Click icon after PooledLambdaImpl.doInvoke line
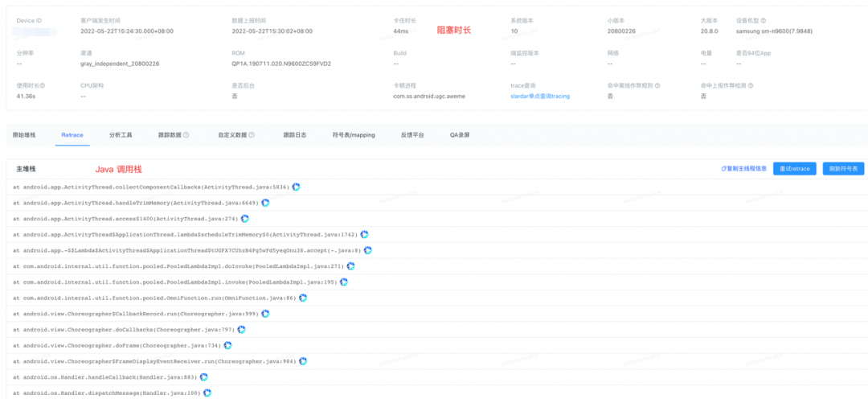This screenshot has height=399, width=868. point(351,266)
